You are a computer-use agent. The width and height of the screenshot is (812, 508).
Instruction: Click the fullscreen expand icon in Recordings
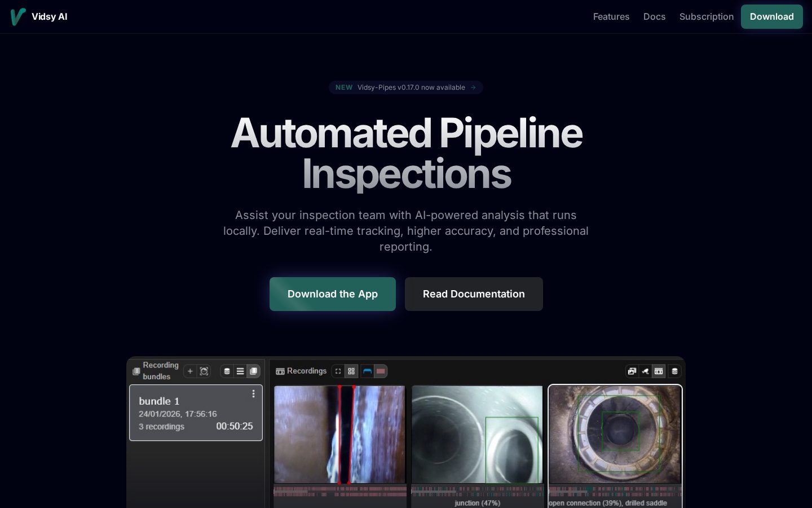pos(338,371)
